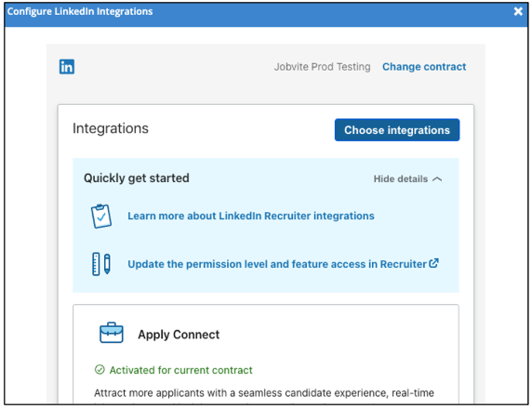Click the LinkedIn logo icon
This screenshot has width=532, height=409.
[x=67, y=67]
